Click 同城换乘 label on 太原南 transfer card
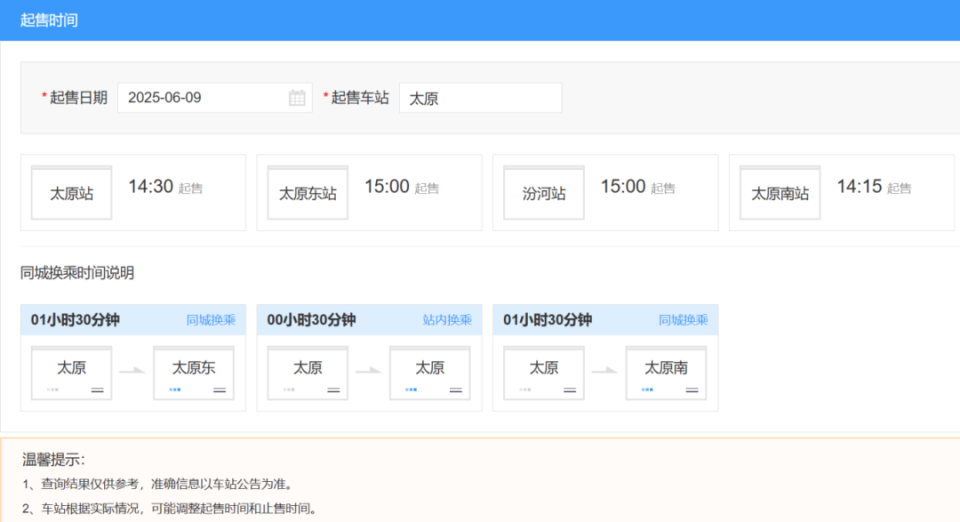The height and width of the screenshot is (522, 960). click(683, 319)
